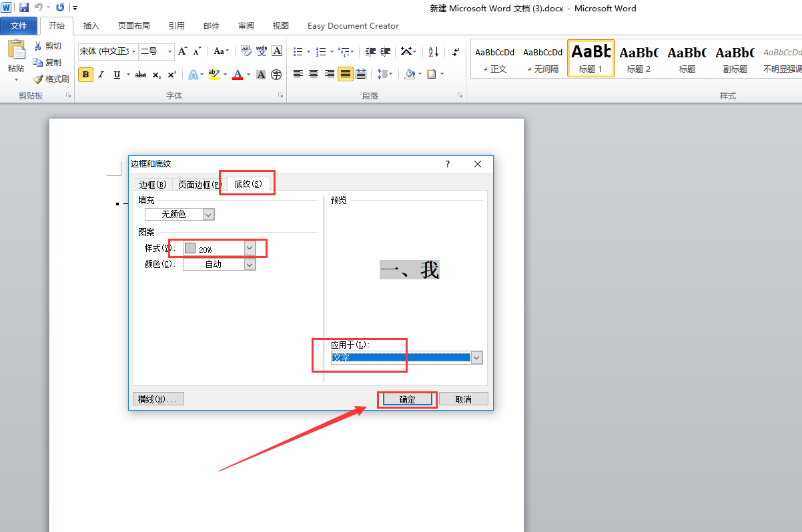
Task: Click the Cancel (取消) button
Action: pyautogui.click(x=463, y=399)
